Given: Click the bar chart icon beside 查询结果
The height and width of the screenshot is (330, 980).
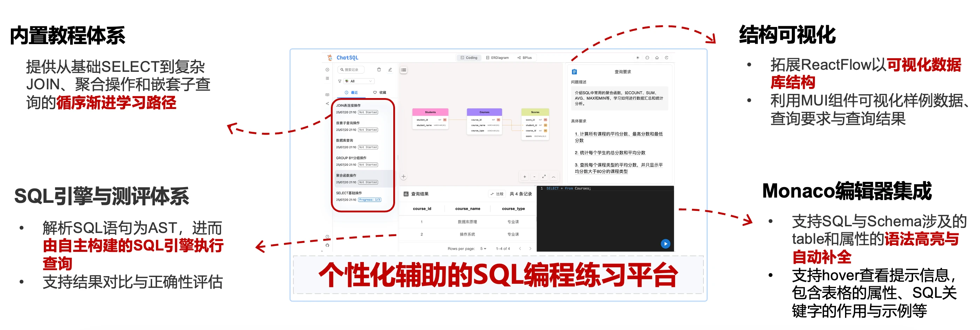Looking at the screenshot, I should coord(406,194).
